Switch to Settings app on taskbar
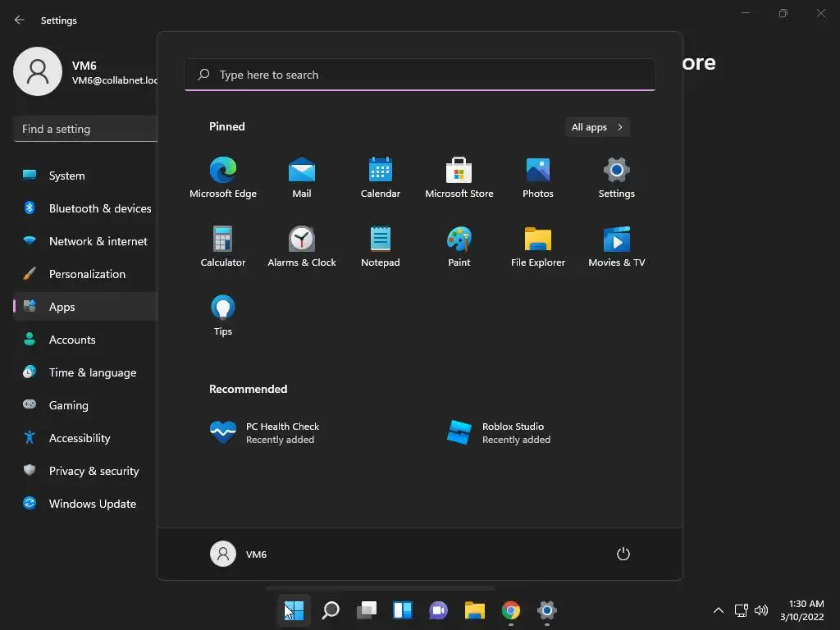 (x=547, y=610)
